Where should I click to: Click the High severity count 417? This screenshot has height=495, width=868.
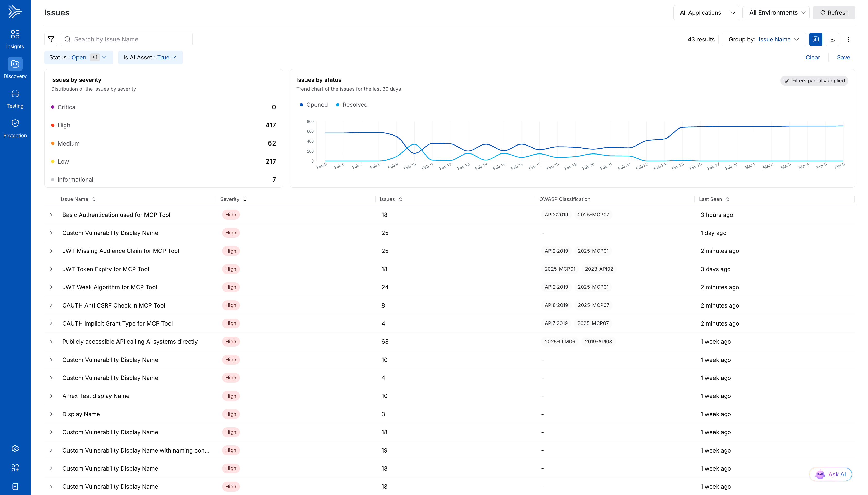tap(271, 125)
